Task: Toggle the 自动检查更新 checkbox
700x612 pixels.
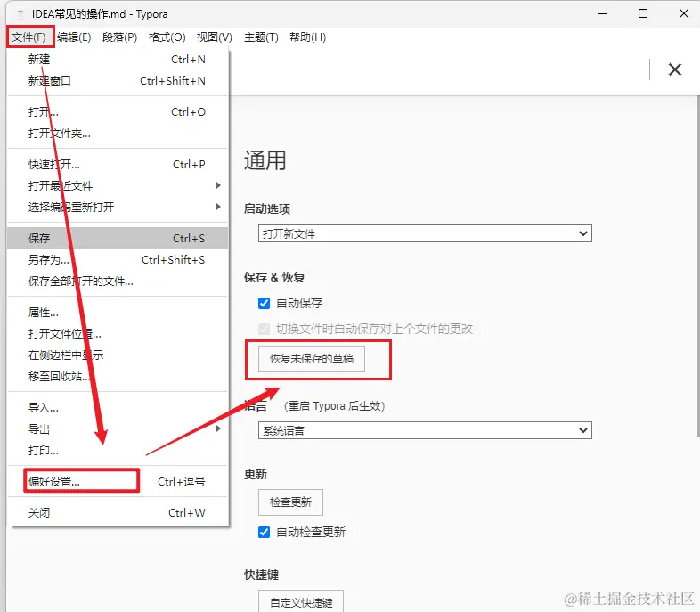Action: 264,532
